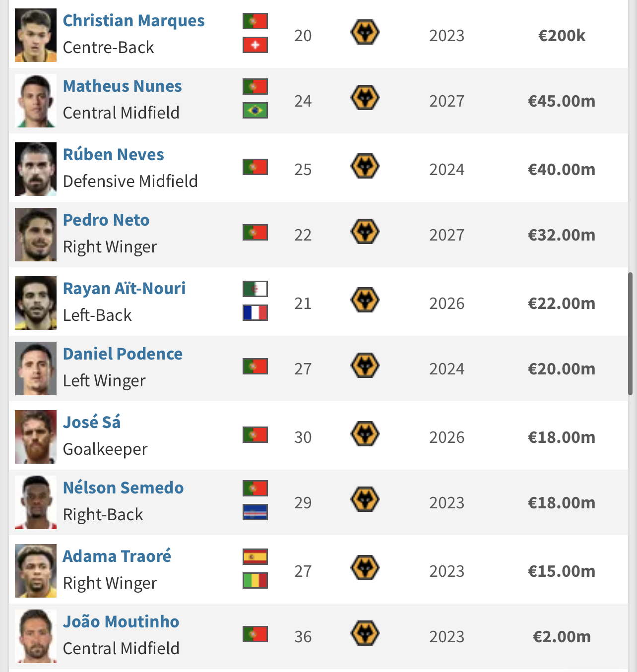Click the Wolves crest in Matheus Nunes row

[365, 98]
